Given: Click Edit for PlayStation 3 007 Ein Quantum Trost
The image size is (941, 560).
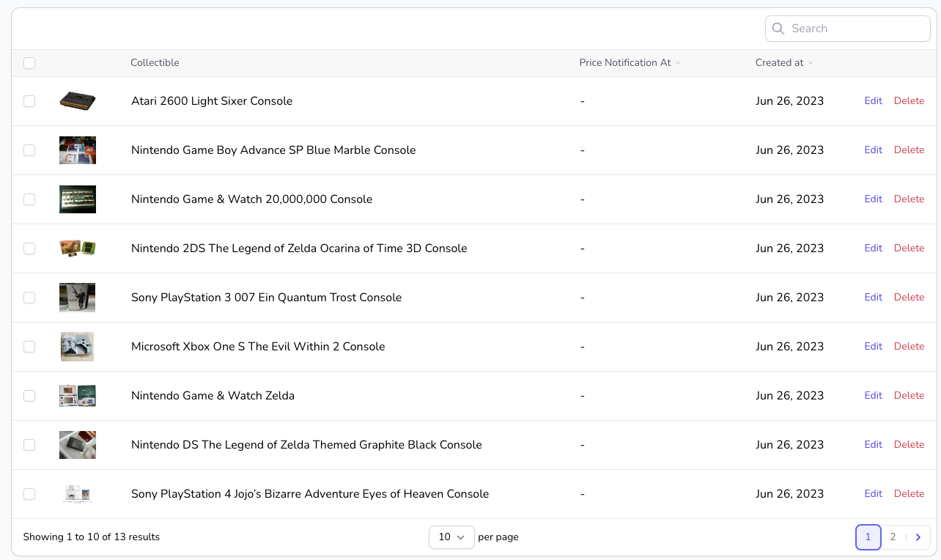Looking at the screenshot, I should [874, 298].
